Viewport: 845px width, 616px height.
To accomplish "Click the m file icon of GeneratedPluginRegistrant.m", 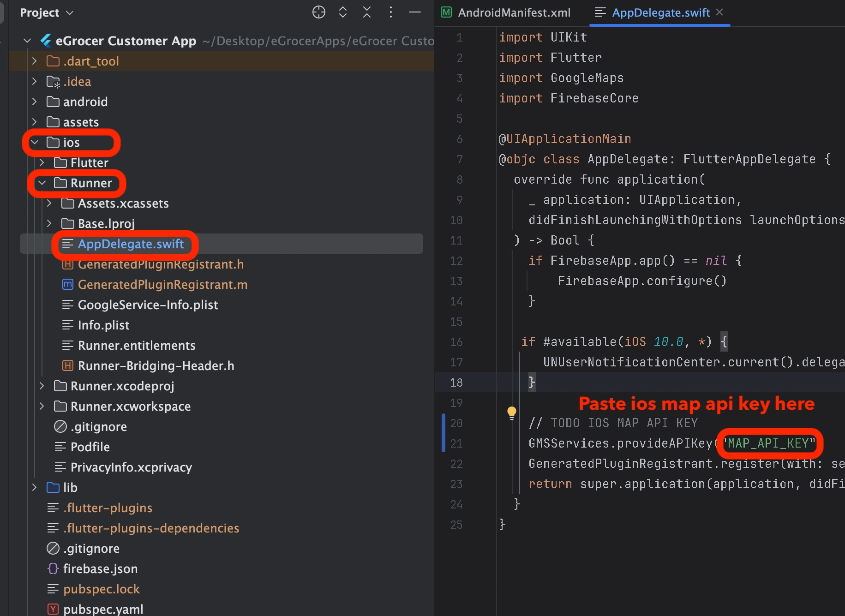I will click(x=68, y=285).
